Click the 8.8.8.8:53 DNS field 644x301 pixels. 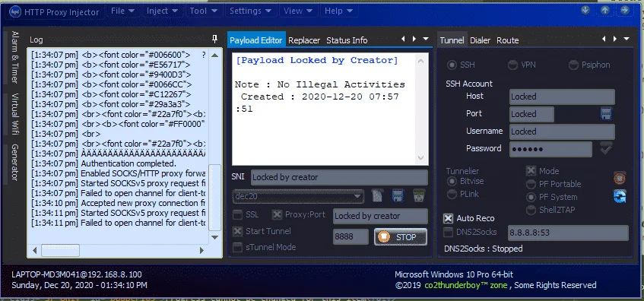click(568, 233)
